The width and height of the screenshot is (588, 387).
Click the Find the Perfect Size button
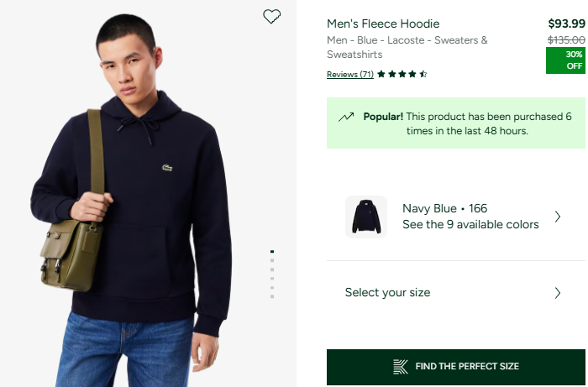click(x=456, y=367)
